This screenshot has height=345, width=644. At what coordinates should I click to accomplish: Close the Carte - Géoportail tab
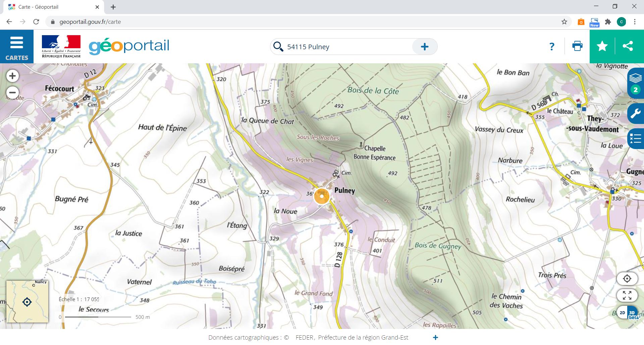click(x=97, y=7)
